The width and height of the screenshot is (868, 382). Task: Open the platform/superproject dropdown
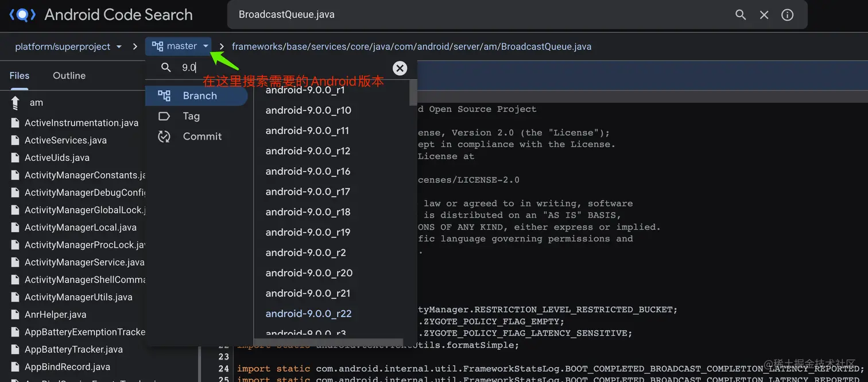[x=68, y=47]
